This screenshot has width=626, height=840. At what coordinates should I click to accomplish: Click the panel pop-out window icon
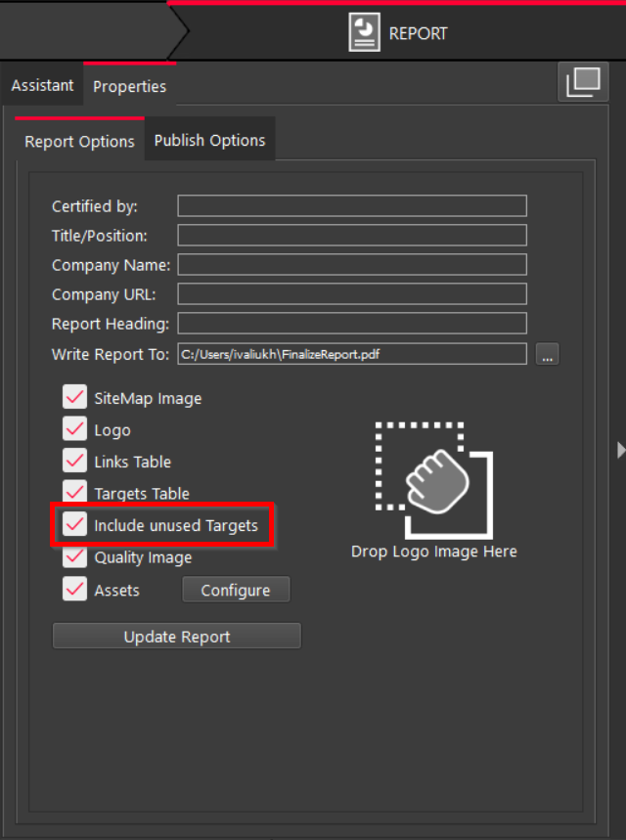click(582, 83)
